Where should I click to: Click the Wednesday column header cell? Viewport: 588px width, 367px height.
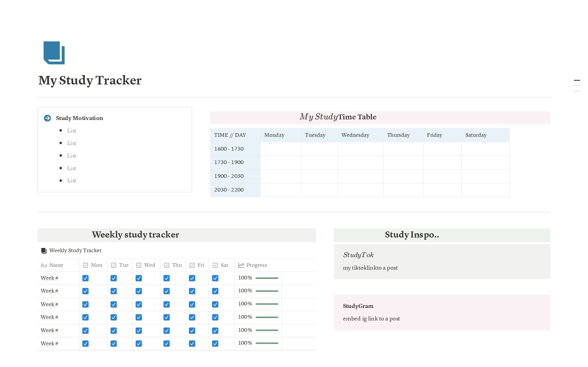click(360, 135)
